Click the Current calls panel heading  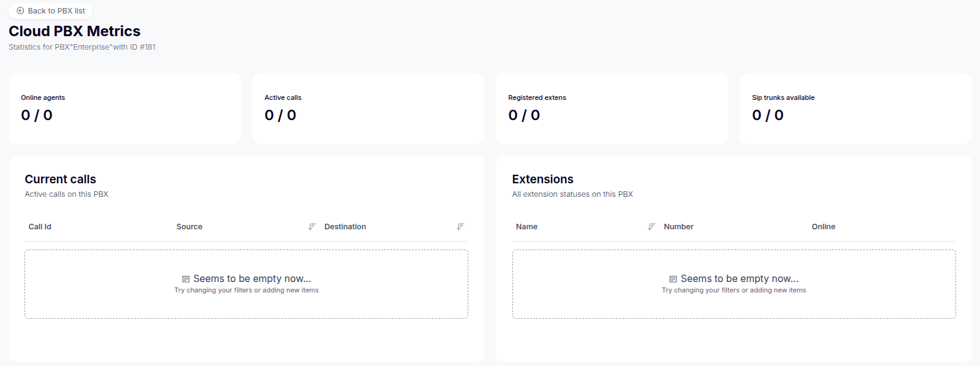point(60,180)
